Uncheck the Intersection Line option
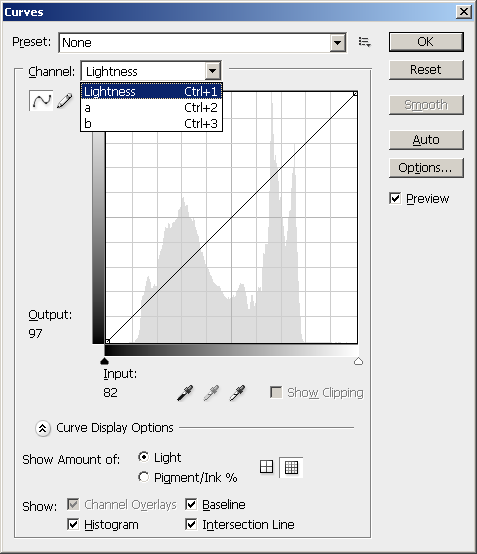 pyautogui.click(x=191, y=524)
